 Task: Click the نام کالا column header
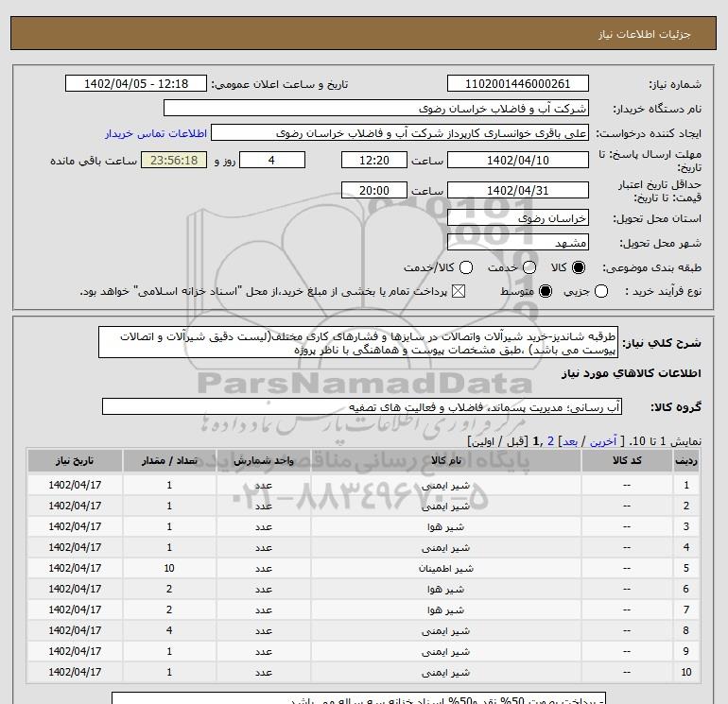point(445,460)
